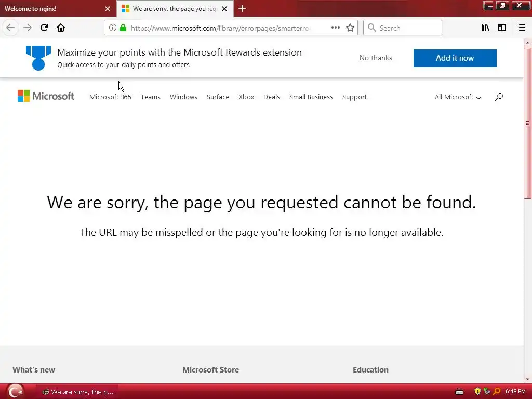
Task: Click the Microsoft logo
Action: tap(46, 96)
